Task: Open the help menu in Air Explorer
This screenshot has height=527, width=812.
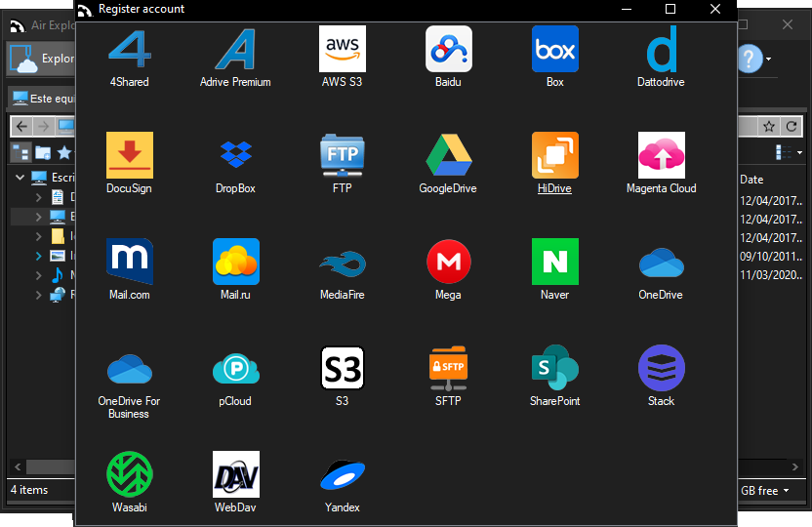Action: pos(750,59)
